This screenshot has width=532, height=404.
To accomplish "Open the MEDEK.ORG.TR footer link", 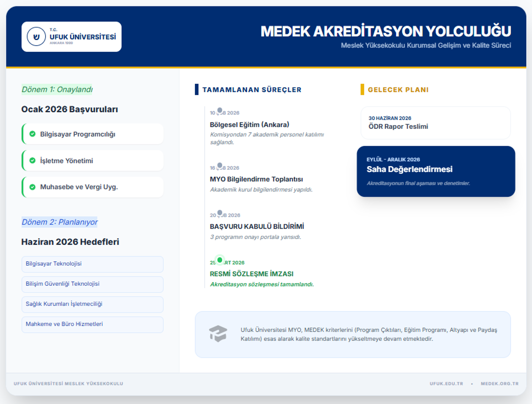I will (x=499, y=384).
